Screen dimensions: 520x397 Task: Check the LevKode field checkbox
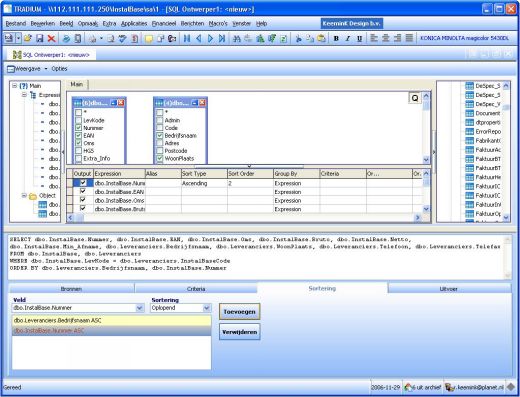79,120
